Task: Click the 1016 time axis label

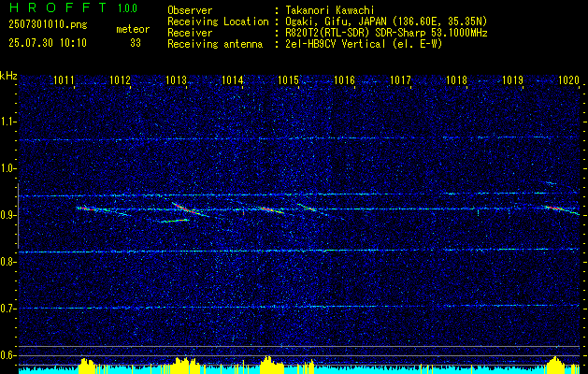Action: pos(344,79)
